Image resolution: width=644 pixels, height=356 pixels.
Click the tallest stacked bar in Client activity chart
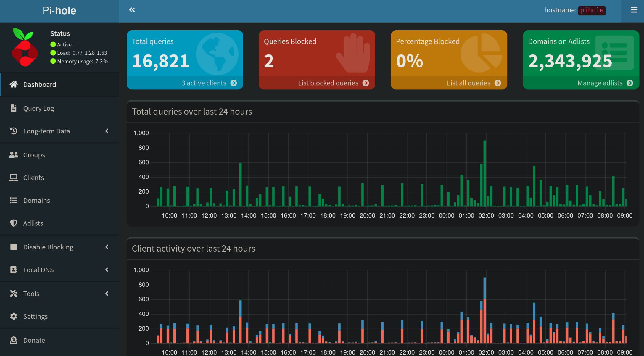484,310
